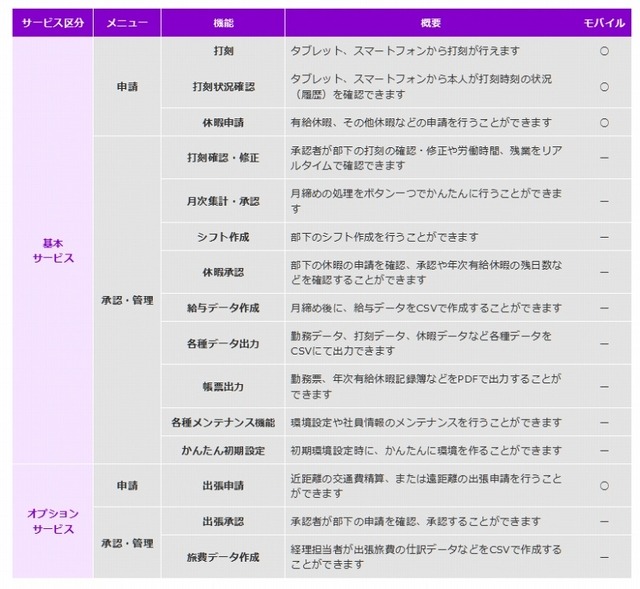640x589 pixels.
Task: Click description 勤務データ、打刻データ、休暇データ
Action: coord(421,343)
